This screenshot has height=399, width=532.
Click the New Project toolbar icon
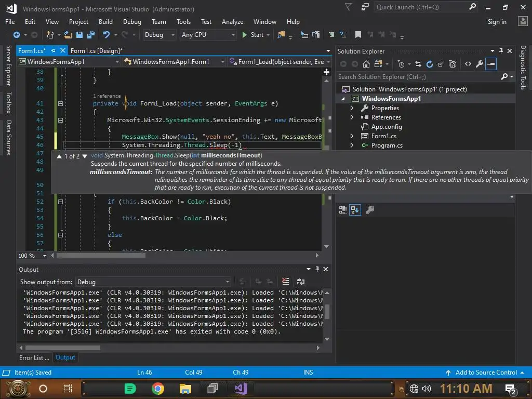pos(50,35)
